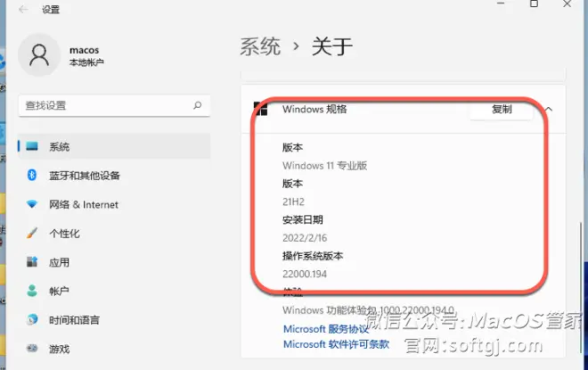Open Microsoft 软件许可条款 link
The height and width of the screenshot is (370, 588).
(336, 344)
